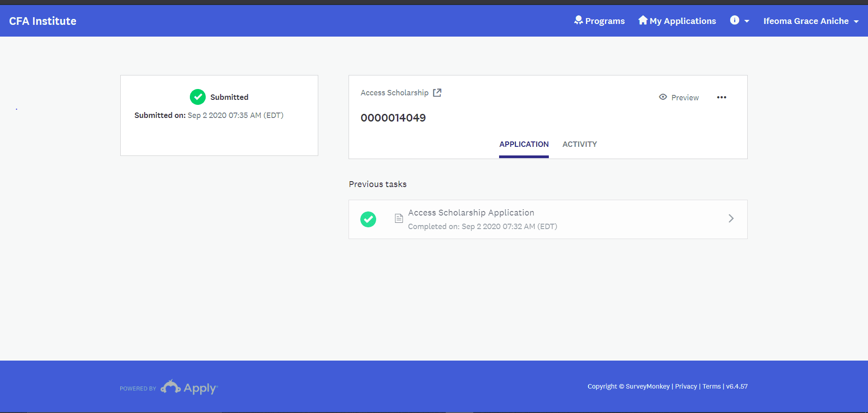Screen dimensions: 868x413
Task: Click application number 0000014049
Action: pos(393,118)
